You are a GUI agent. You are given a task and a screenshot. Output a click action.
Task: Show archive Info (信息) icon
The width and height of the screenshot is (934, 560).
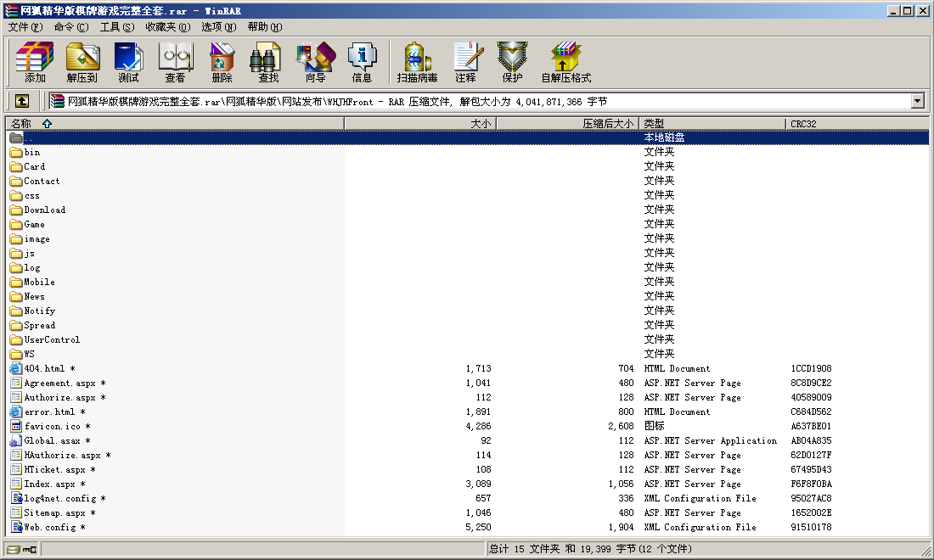point(362,63)
